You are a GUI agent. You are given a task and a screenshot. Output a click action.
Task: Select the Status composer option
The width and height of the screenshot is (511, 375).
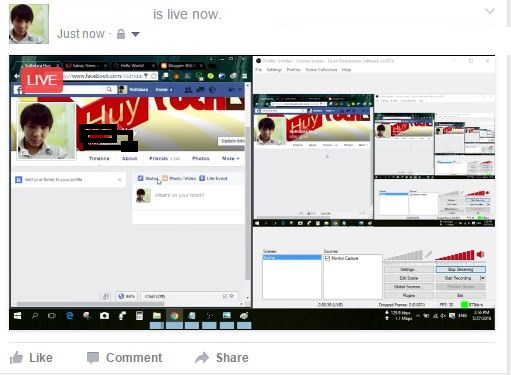point(148,179)
